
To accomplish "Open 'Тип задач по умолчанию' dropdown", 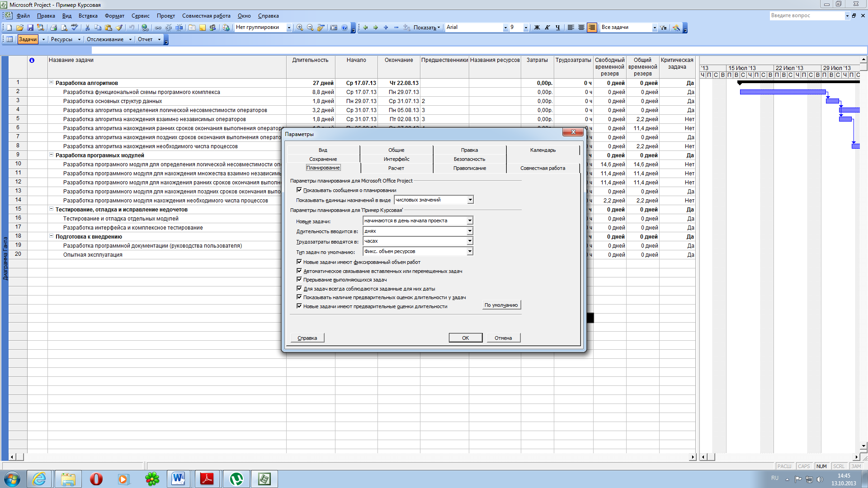I will pyautogui.click(x=470, y=251).
